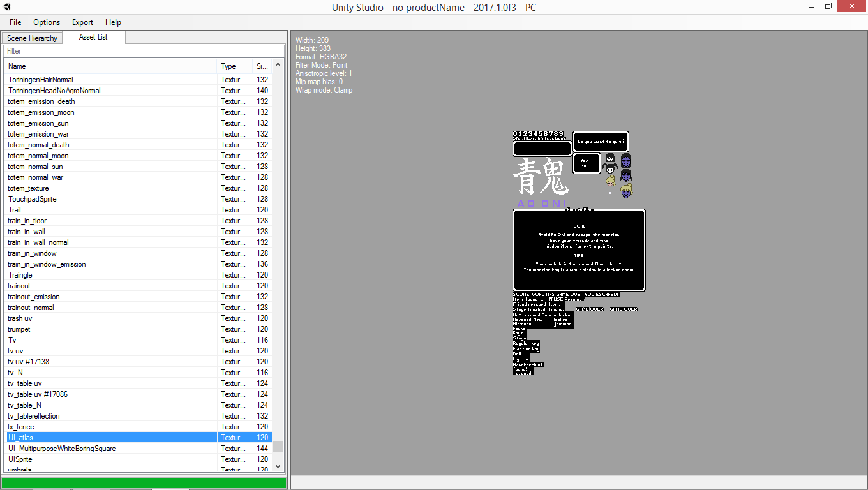
Task: Click the asset list scroll down arrow
Action: (278, 466)
